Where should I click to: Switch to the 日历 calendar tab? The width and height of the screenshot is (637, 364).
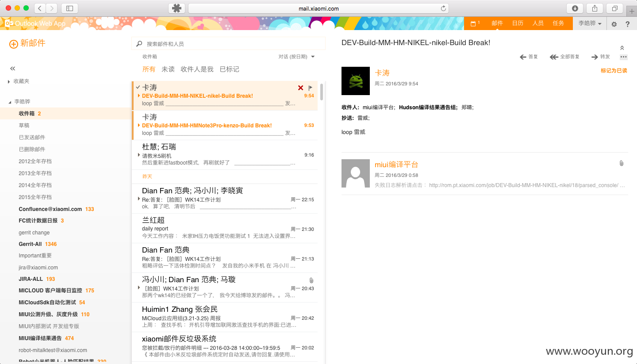pyautogui.click(x=518, y=23)
